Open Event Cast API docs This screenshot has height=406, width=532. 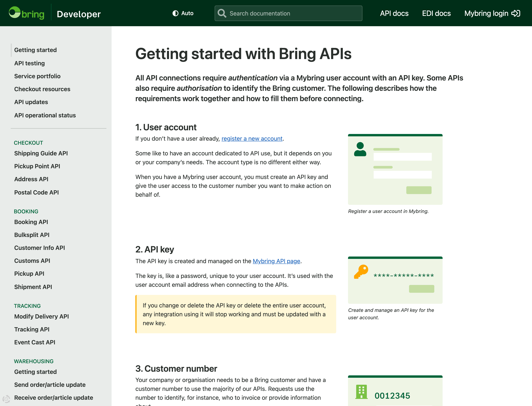pyautogui.click(x=35, y=342)
